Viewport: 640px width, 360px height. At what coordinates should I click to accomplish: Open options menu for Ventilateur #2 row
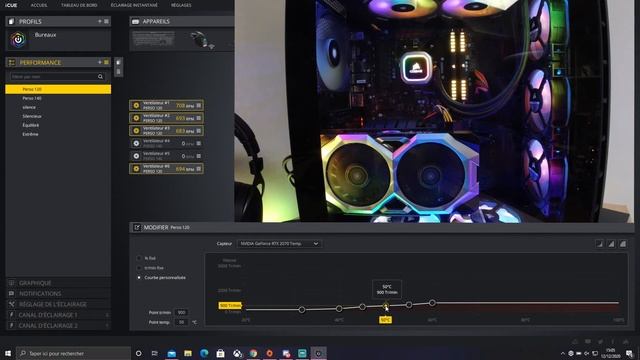(x=199, y=118)
